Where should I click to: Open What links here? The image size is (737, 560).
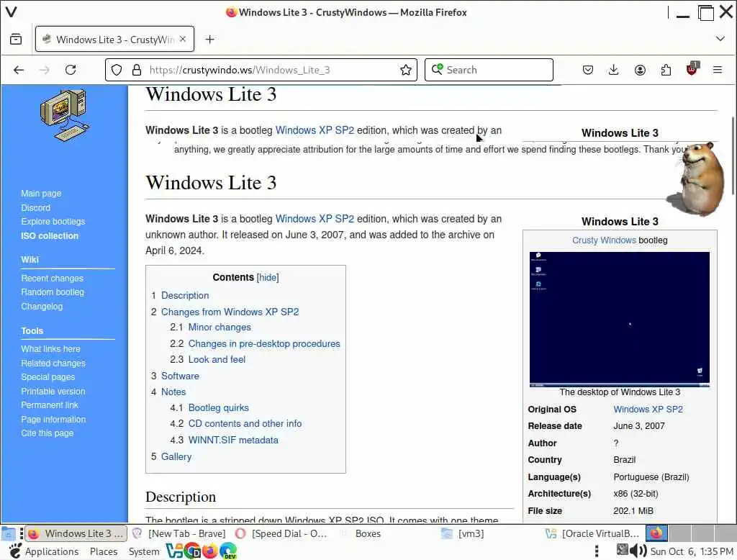50,349
